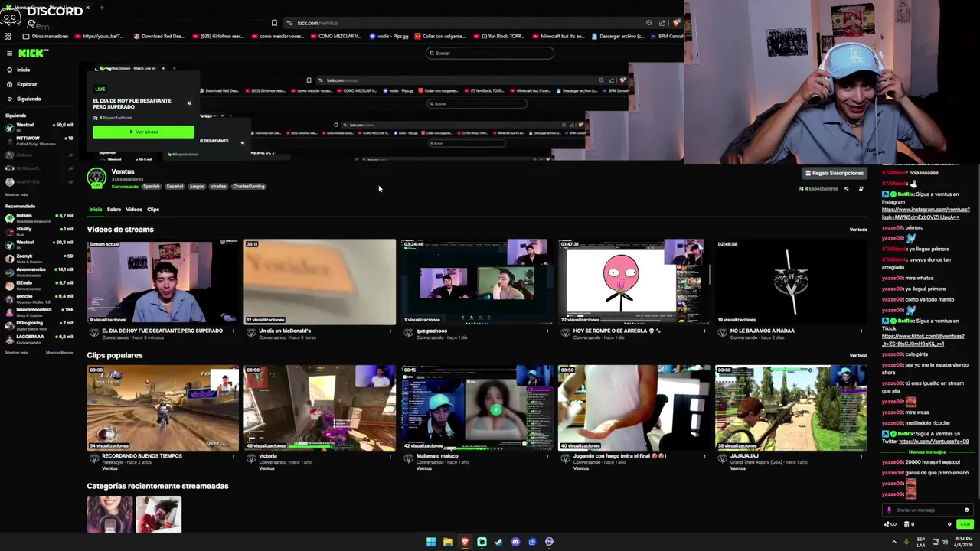Select the CharlasGaming tag
Image resolution: width=980 pixels, height=551 pixels.
[x=248, y=187]
